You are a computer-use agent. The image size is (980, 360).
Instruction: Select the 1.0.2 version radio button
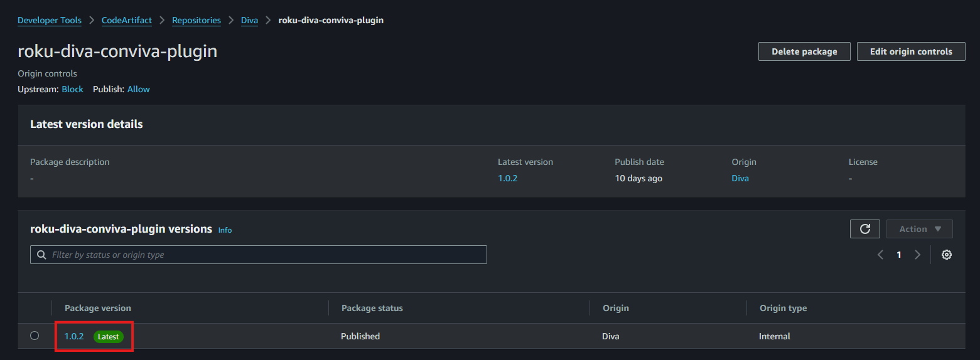[x=35, y=336]
